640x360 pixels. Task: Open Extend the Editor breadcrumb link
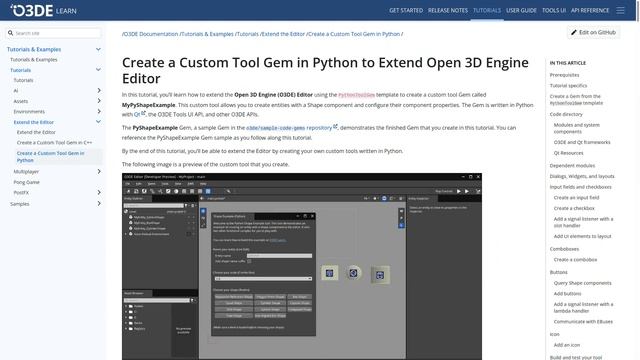[283, 34]
